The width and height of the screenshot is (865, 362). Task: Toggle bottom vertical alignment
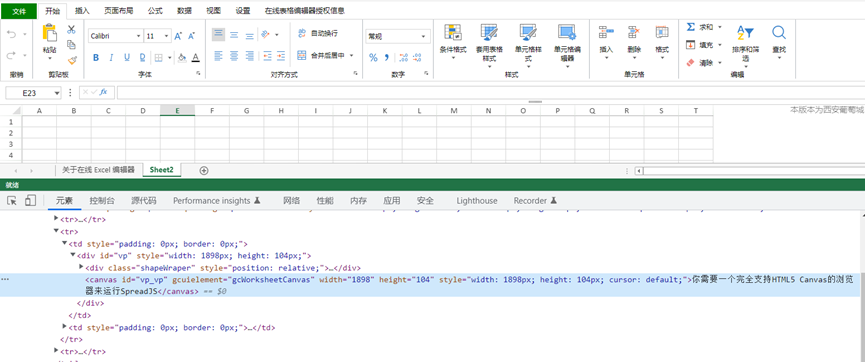249,35
